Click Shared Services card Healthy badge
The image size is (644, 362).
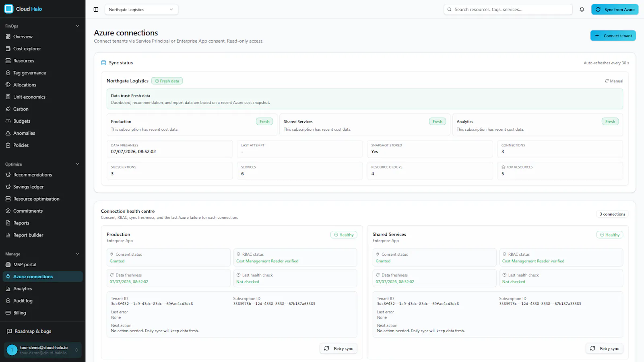(x=609, y=235)
